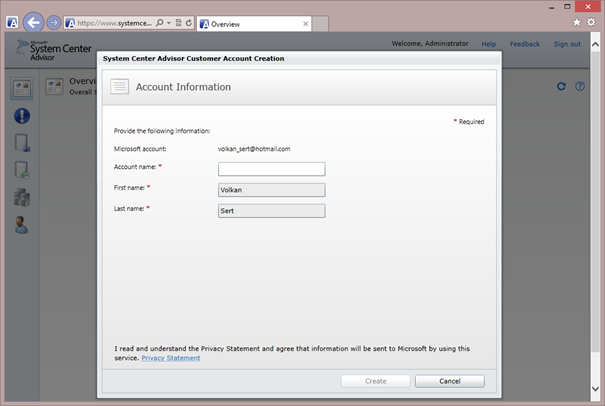Open the Help link in header
Image resolution: width=605 pixels, height=406 pixels.
(488, 44)
